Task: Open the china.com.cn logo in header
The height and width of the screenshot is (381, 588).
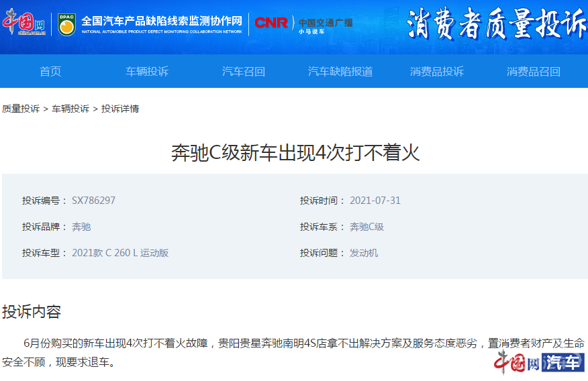Action: (24, 23)
